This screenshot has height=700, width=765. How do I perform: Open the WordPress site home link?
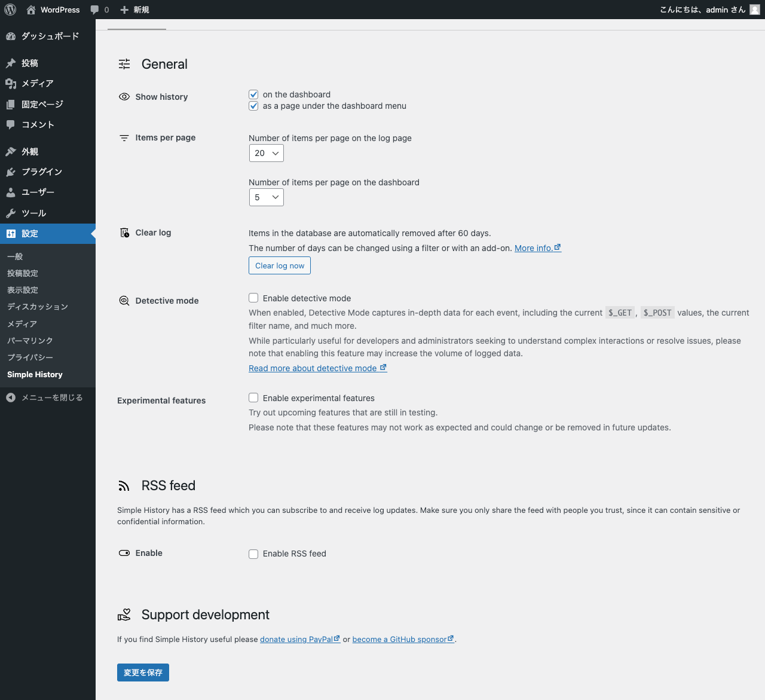53,10
